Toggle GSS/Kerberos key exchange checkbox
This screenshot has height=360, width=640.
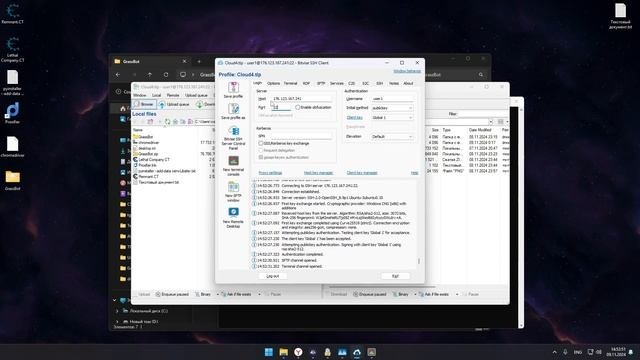[261, 143]
